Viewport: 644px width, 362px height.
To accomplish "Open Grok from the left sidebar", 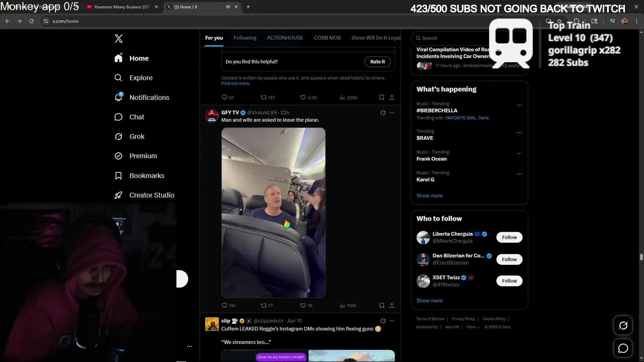I will click(x=130, y=136).
